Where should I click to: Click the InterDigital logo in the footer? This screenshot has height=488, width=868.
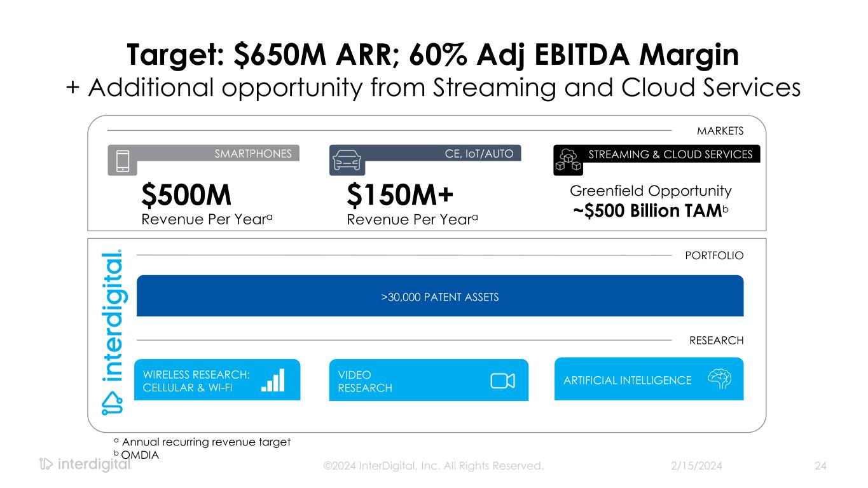[86, 465]
